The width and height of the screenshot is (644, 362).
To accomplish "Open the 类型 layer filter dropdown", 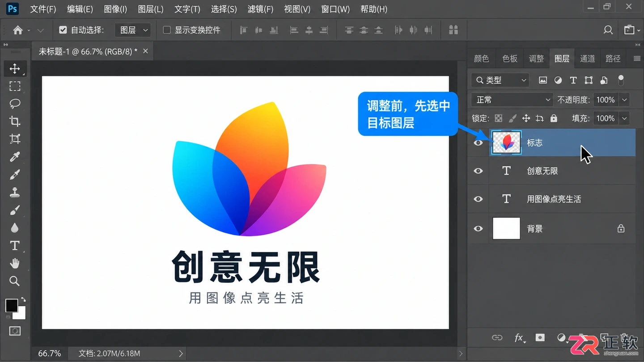I will (500, 80).
